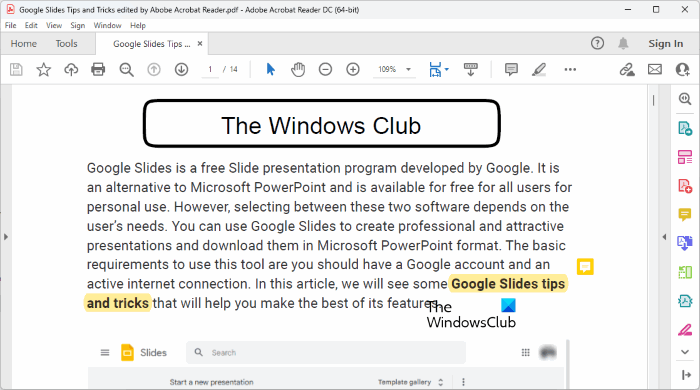Click 'The Windows Club' heading box
The width and height of the screenshot is (700, 390).
(x=321, y=124)
